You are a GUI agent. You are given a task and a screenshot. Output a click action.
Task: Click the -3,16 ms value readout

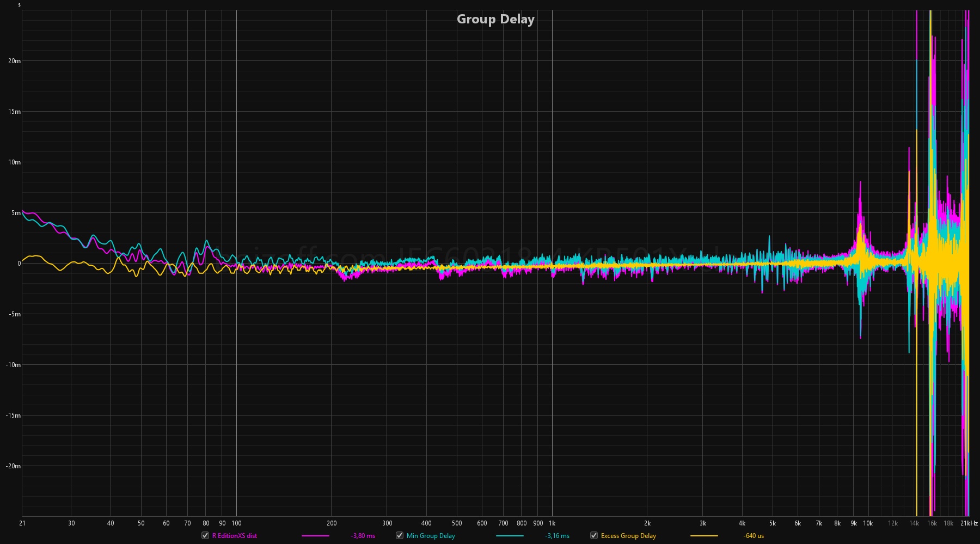[557, 536]
